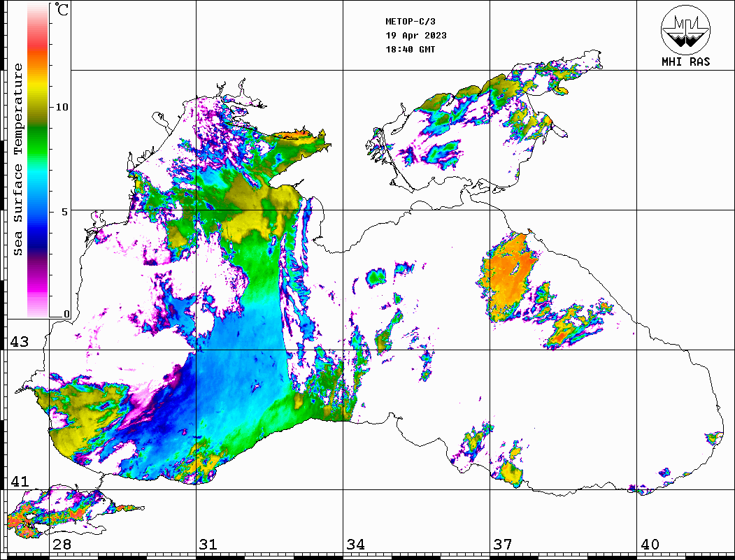Click latitude label '41'

click(19, 481)
